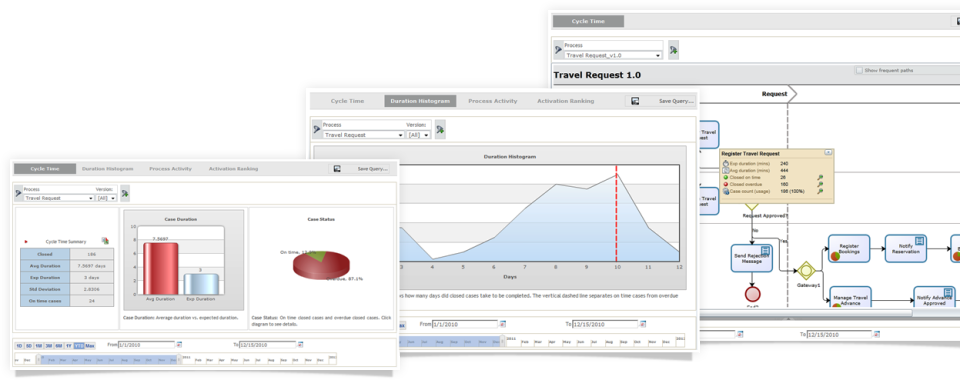960x380 pixels.
Task: Select the Max range button
Action: click(x=90, y=346)
